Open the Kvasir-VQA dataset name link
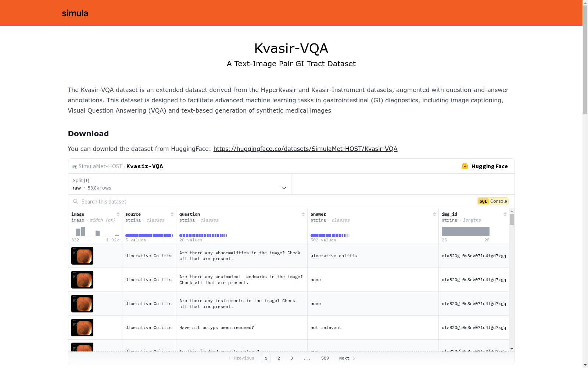The height and width of the screenshot is (368, 588). click(x=145, y=166)
